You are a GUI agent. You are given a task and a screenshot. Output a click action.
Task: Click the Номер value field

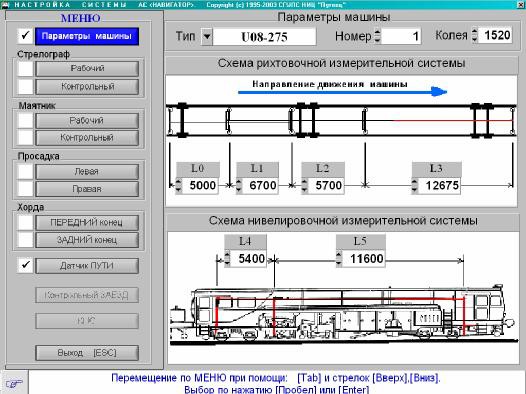[401, 36]
